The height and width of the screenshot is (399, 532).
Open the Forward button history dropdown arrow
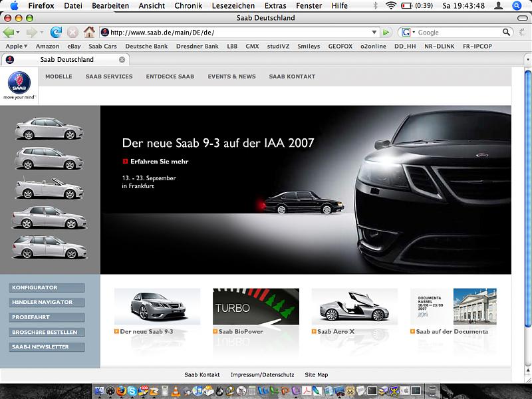pos(41,33)
